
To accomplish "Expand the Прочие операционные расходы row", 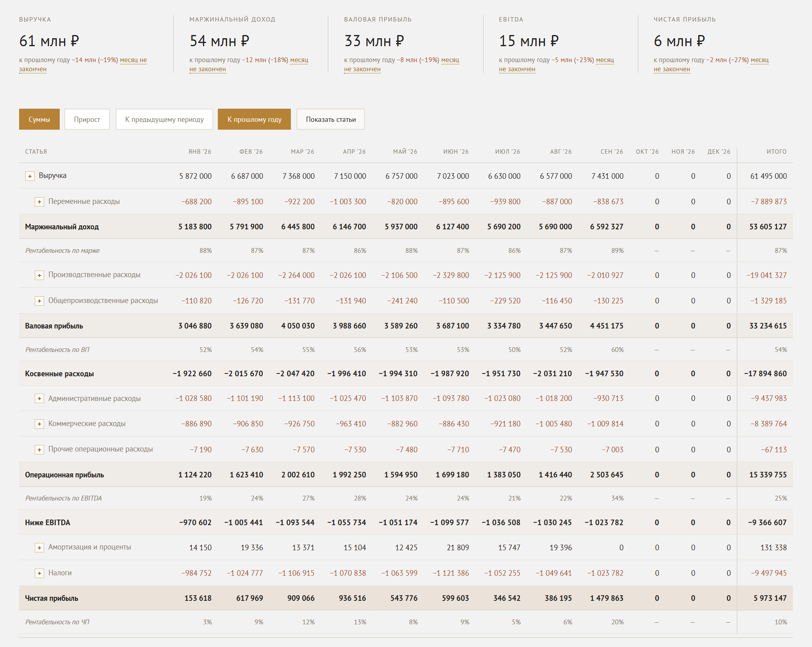I will pyautogui.click(x=39, y=450).
